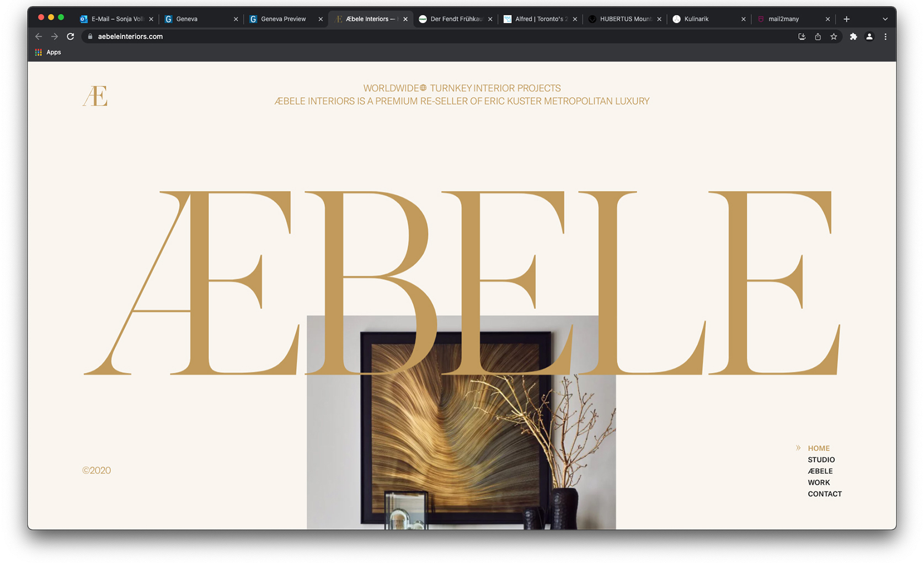
Task: Close the HUBERTUS Mount tab
Action: pos(659,19)
